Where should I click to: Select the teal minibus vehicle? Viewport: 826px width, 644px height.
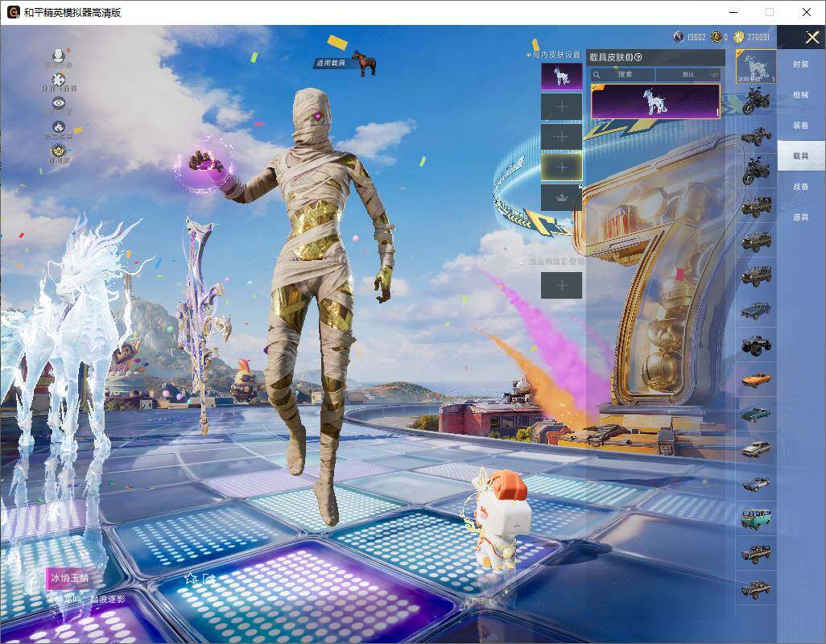[756, 518]
